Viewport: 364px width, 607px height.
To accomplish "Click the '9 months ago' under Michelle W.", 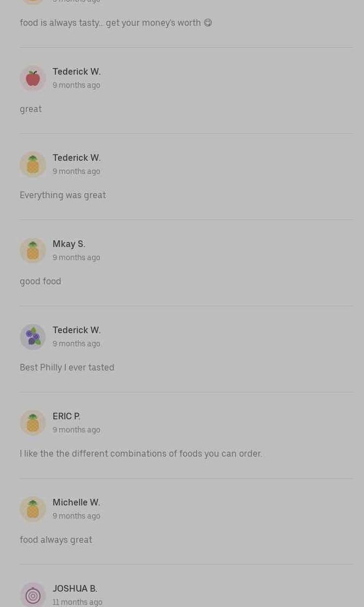I will (76, 516).
